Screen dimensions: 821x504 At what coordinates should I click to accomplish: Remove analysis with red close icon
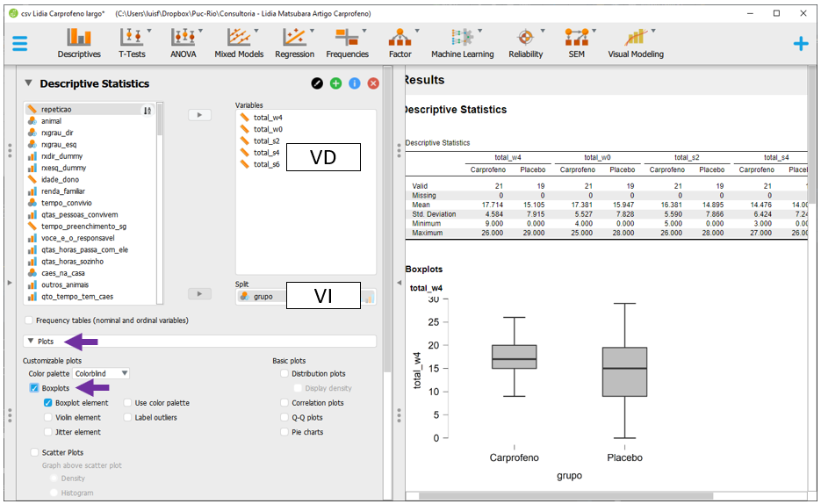tap(373, 83)
